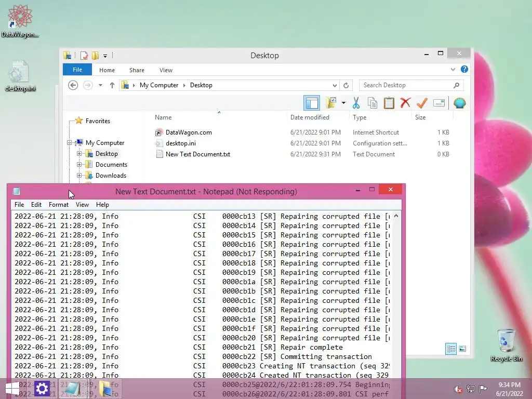
Task: Open the View ribbon tab in Explorer
Action: (166, 70)
